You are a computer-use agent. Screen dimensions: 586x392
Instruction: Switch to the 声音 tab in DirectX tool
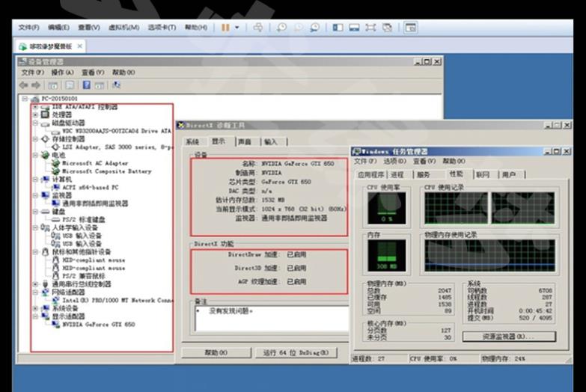[245, 141]
